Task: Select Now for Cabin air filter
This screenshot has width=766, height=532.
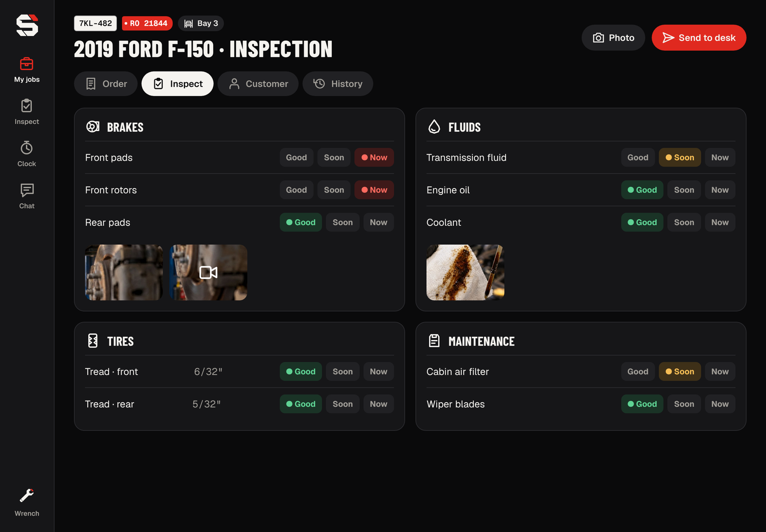Action: (720, 371)
